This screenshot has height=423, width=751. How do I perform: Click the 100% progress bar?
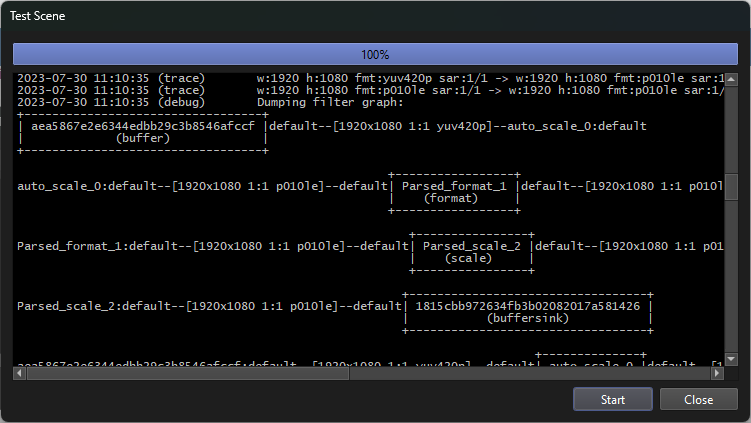375,54
